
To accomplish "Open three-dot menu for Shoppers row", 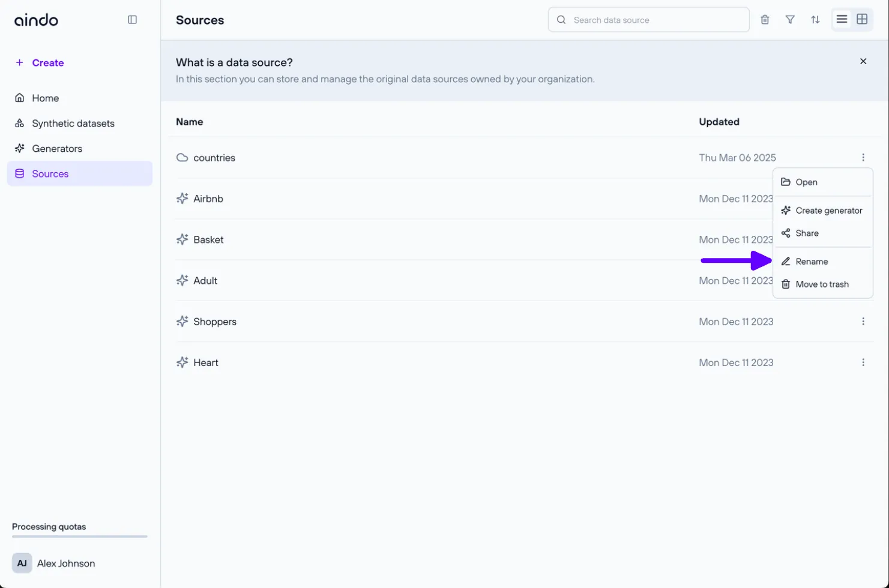I will pyautogui.click(x=863, y=322).
